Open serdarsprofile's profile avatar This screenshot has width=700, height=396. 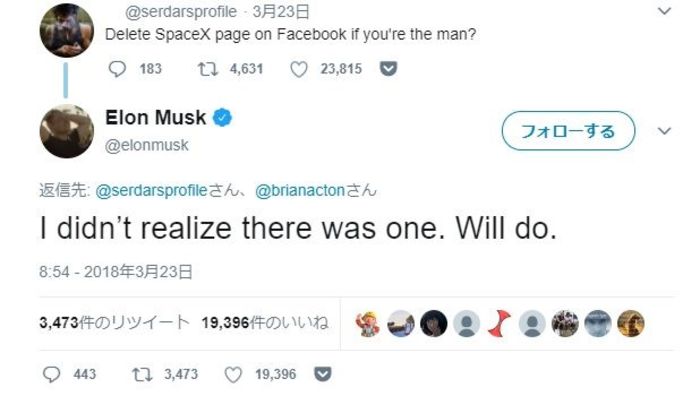[x=67, y=30]
